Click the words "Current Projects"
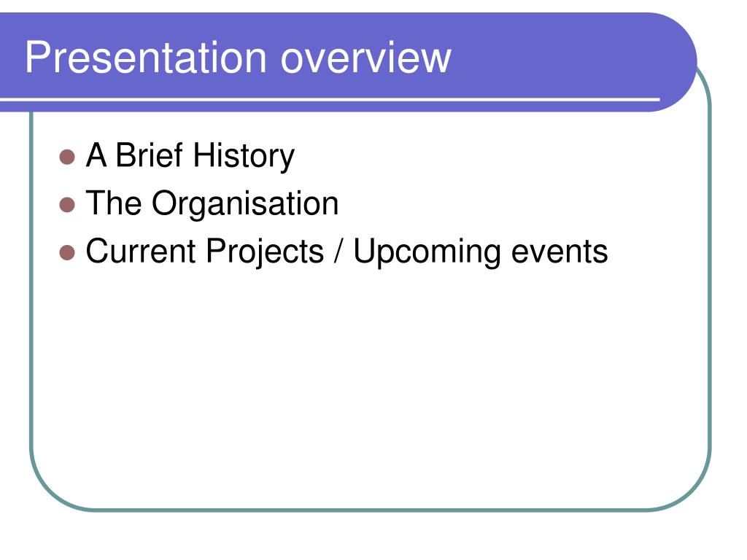The height and width of the screenshot is (560, 747). pyautogui.click(x=204, y=252)
